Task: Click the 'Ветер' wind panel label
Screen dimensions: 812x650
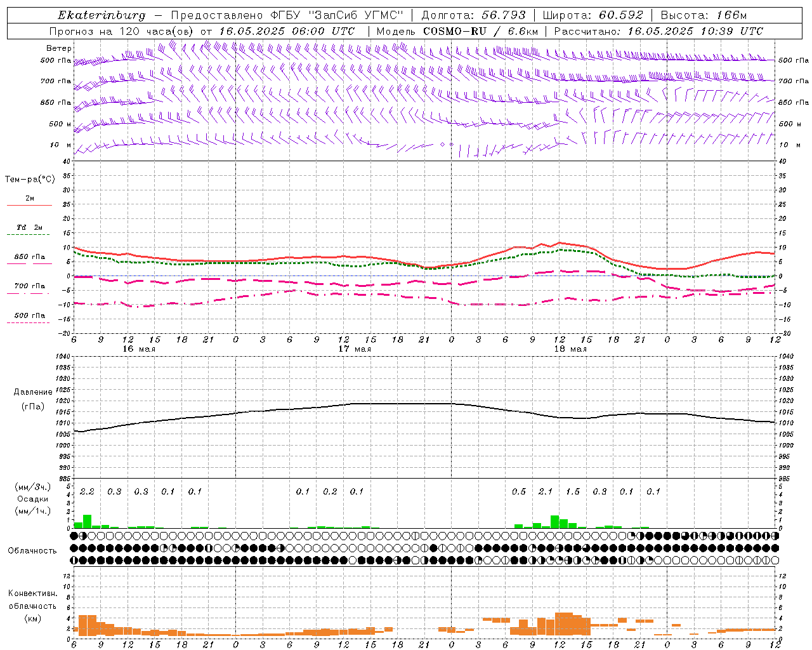Action: coord(59,48)
